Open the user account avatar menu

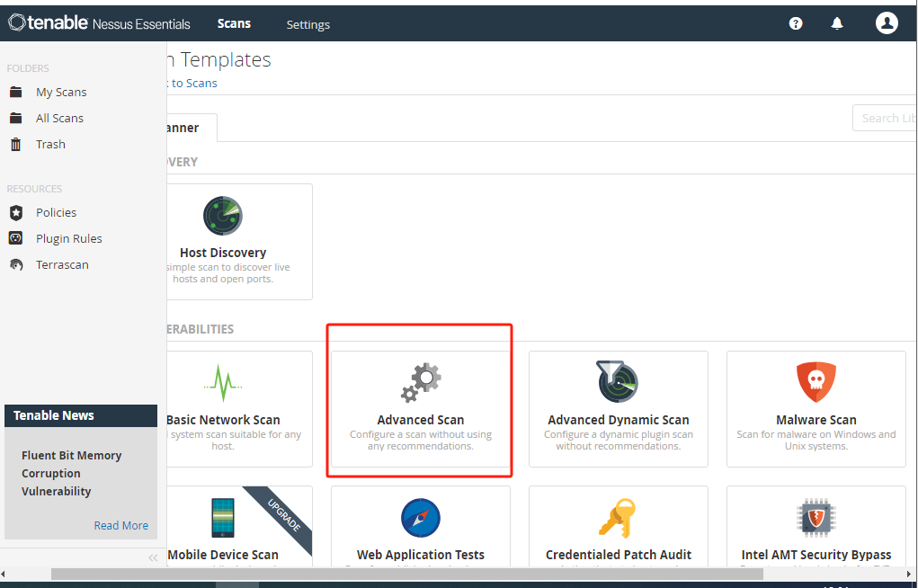[887, 23]
